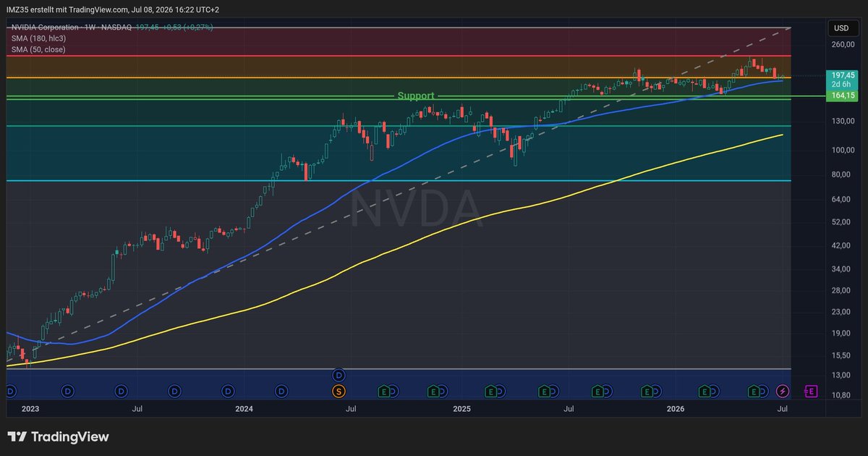Click the dividend marker around March 2024
The width and height of the screenshot is (868, 456).
[x=281, y=391]
